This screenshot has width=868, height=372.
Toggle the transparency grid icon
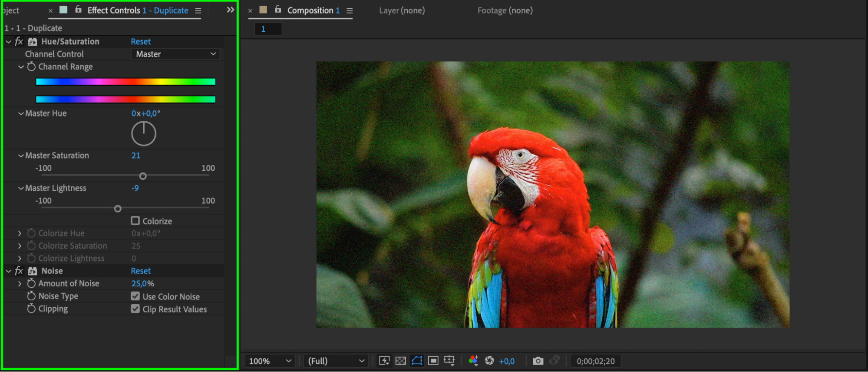[x=400, y=361]
